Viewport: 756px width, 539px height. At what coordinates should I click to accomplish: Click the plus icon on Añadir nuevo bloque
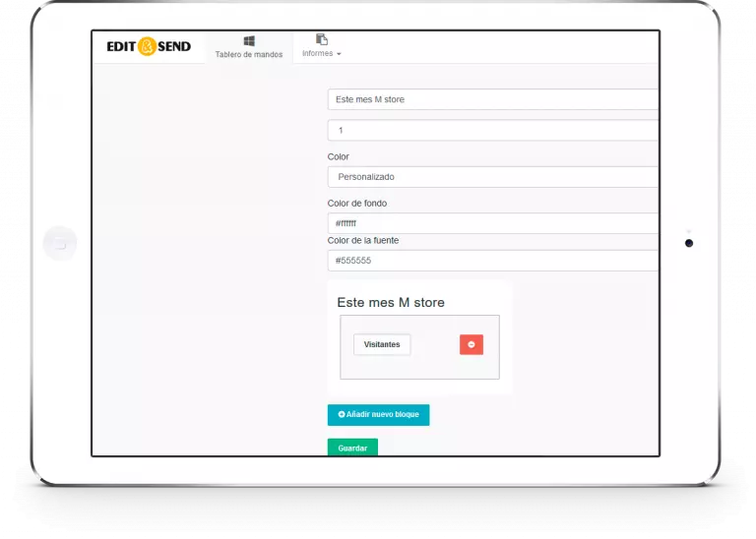pyautogui.click(x=342, y=414)
